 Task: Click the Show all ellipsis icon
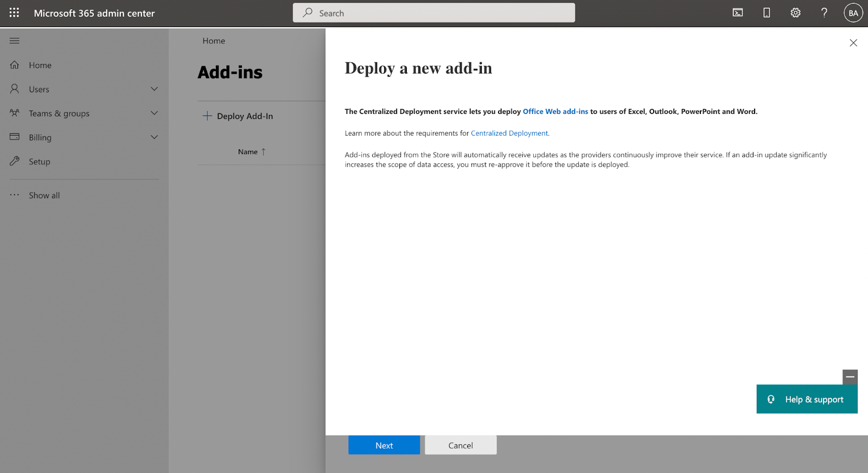(15, 195)
